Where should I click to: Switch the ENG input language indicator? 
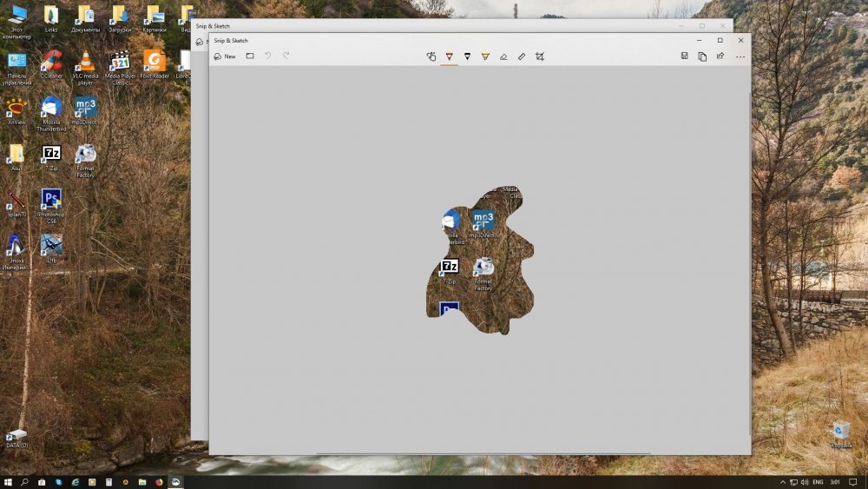(817, 482)
